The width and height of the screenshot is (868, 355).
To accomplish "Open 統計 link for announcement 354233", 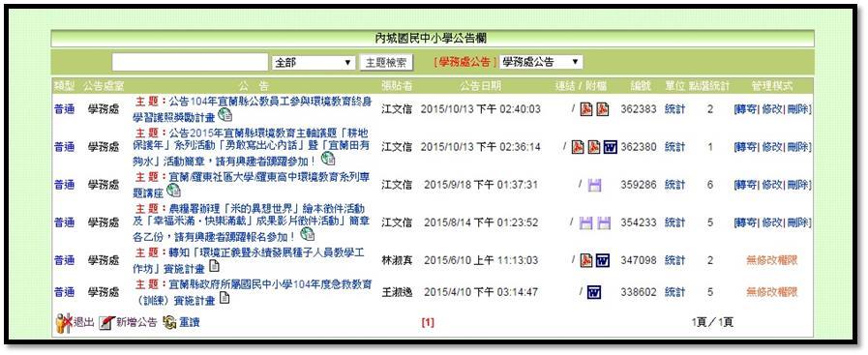I will (x=674, y=222).
